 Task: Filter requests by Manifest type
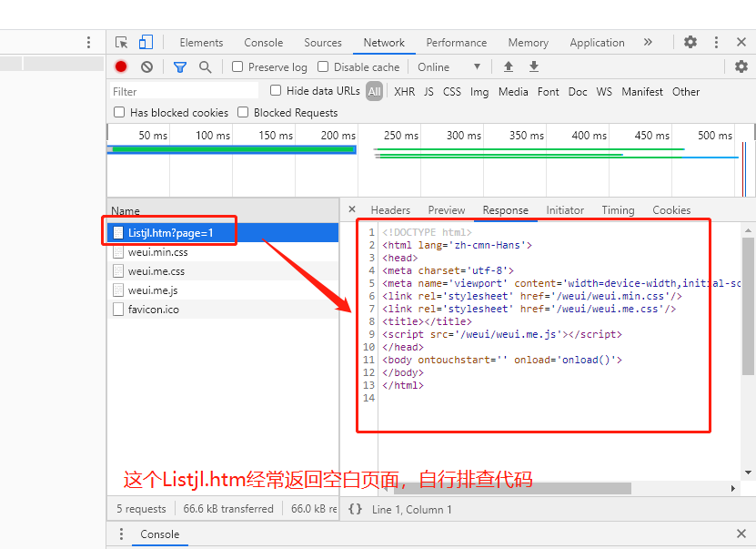(x=642, y=92)
